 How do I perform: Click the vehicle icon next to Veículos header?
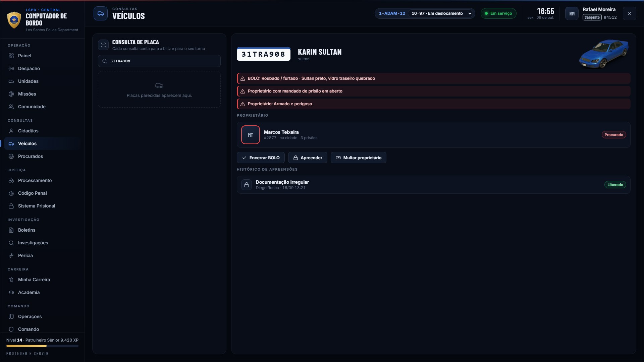101,13
